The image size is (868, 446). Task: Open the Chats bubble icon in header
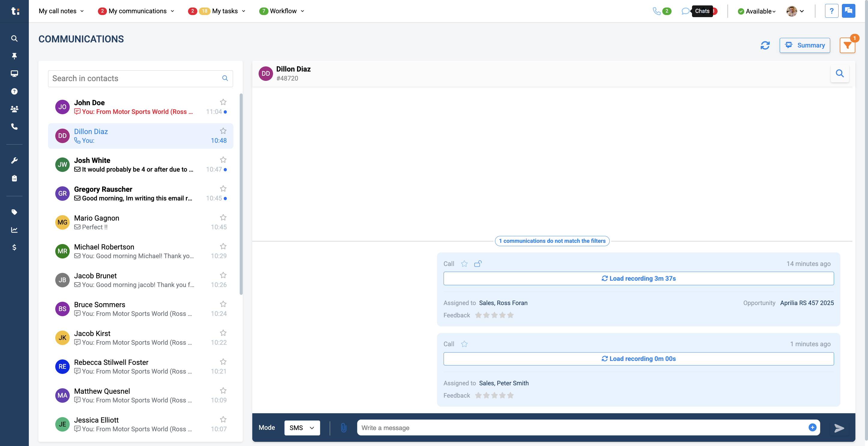[685, 11]
